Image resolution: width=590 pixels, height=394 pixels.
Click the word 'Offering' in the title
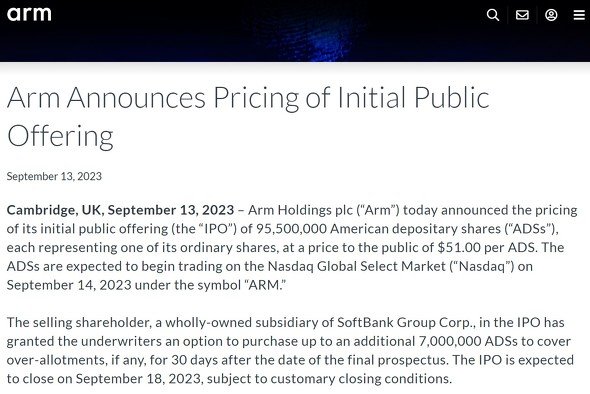(60, 136)
